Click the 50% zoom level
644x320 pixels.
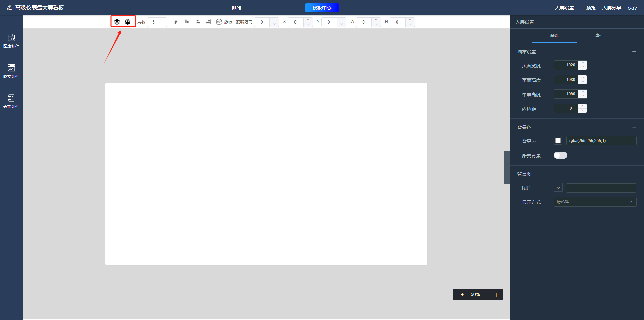[x=475, y=294]
